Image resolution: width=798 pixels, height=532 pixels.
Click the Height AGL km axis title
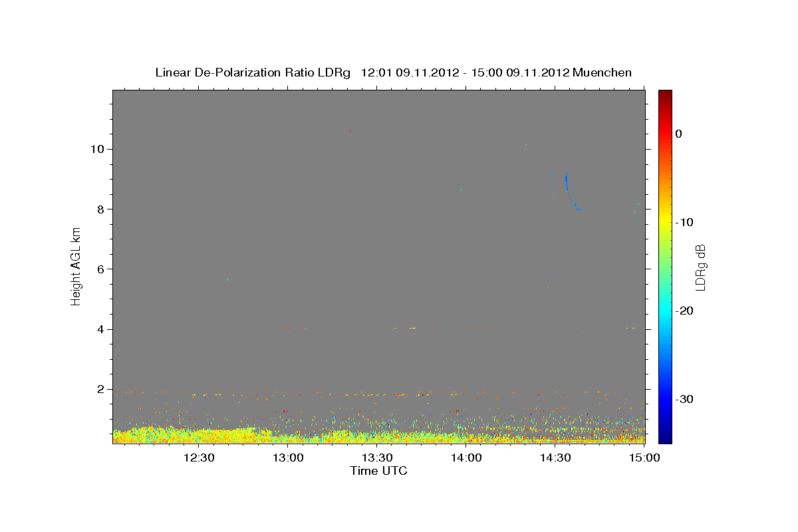tap(76, 267)
